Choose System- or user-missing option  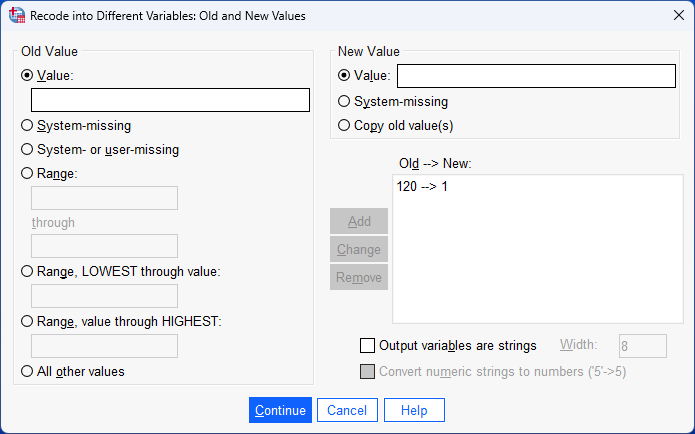click(x=28, y=150)
